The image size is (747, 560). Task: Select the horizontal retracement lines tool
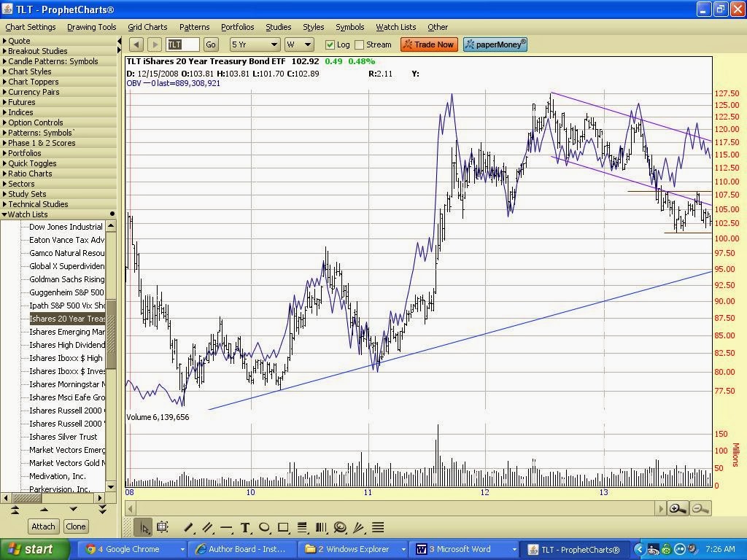(x=302, y=527)
